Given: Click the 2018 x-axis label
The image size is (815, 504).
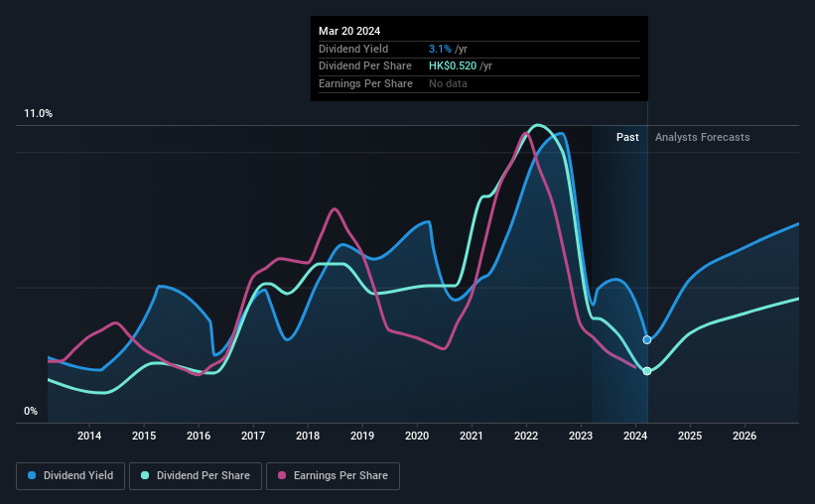Looking at the screenshot, I should (x=308, y=436).
